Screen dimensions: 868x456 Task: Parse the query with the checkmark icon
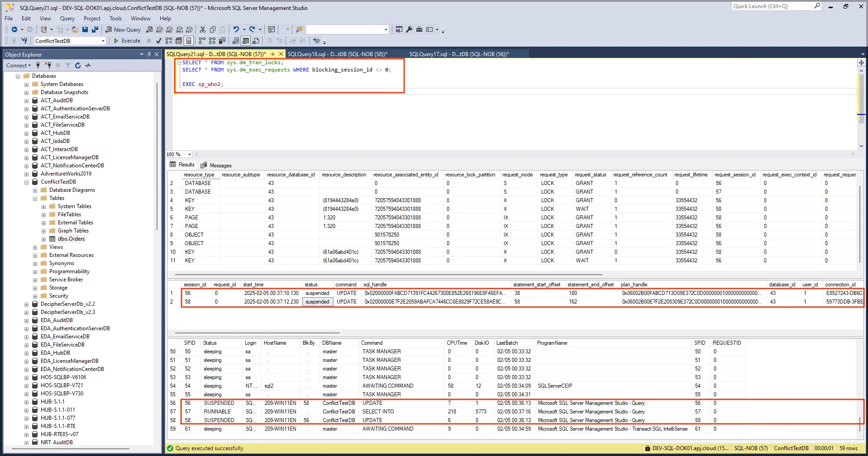[158, 41]
